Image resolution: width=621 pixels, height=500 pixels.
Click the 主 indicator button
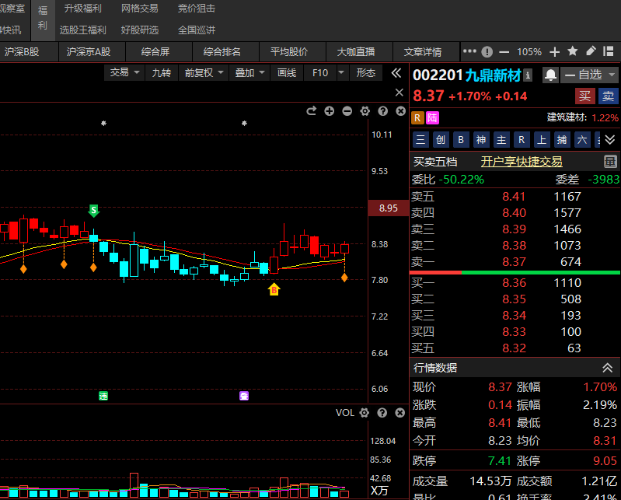[x=501, y=139]
